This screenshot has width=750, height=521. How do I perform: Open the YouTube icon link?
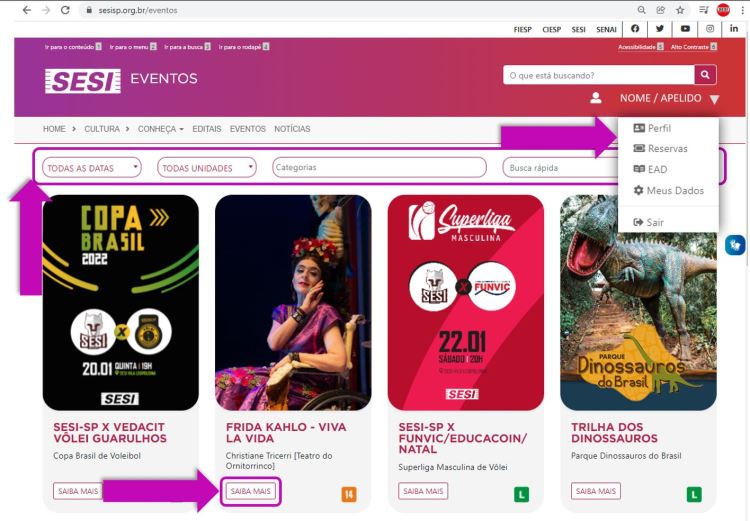click(685, 29)
